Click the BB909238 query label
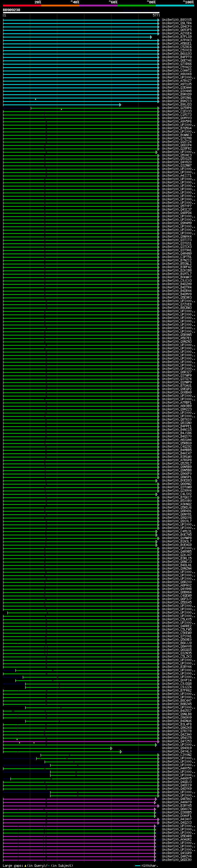 coord(11,10)
